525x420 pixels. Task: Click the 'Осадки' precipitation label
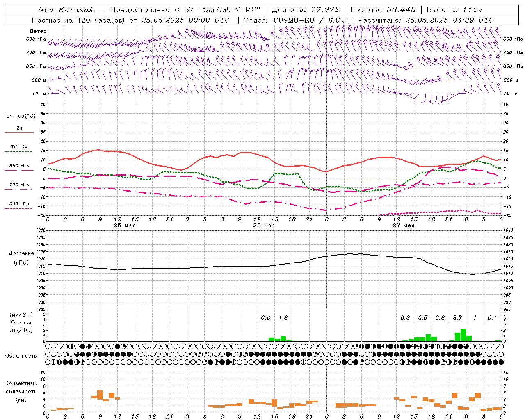(21, 322)
